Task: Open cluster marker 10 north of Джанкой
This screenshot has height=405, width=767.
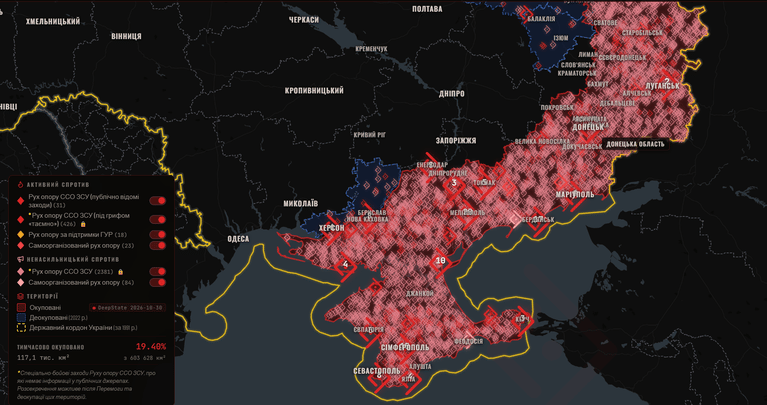Action: coord(440,261)
